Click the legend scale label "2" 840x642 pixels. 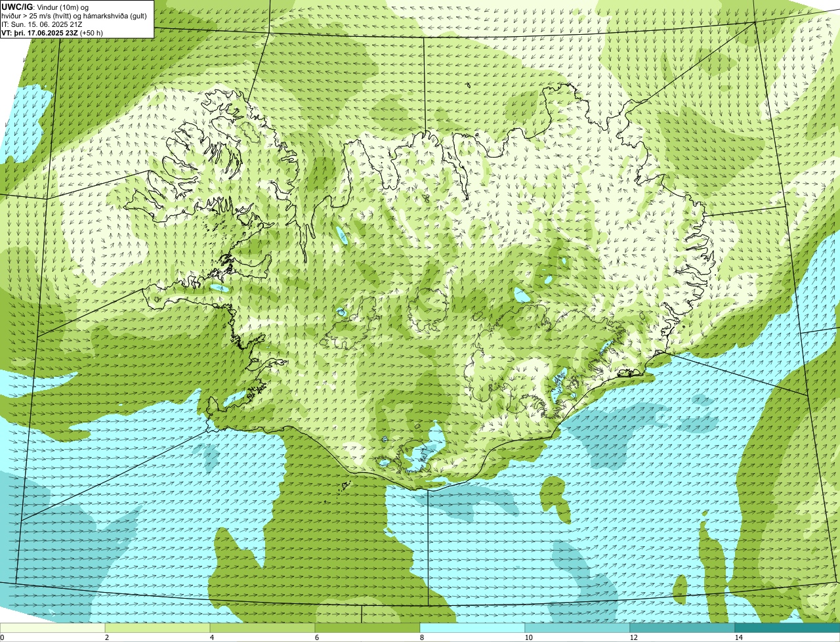coord(106,637)
